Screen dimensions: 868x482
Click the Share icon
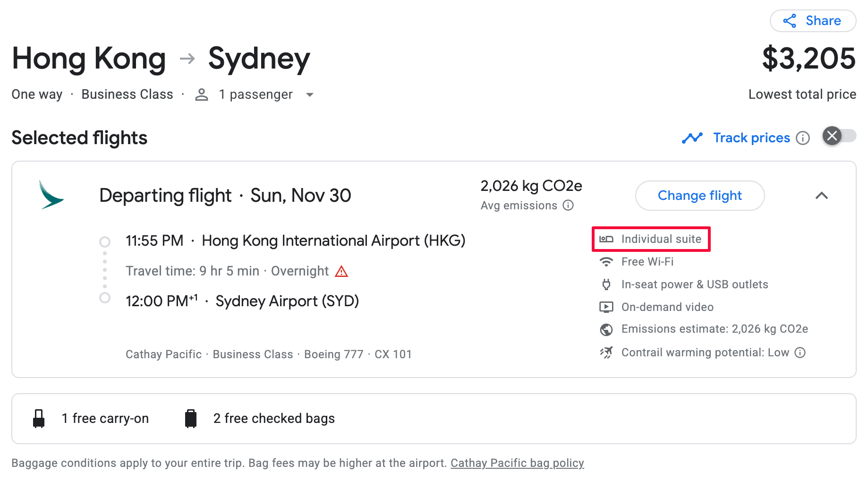(790, 21)
